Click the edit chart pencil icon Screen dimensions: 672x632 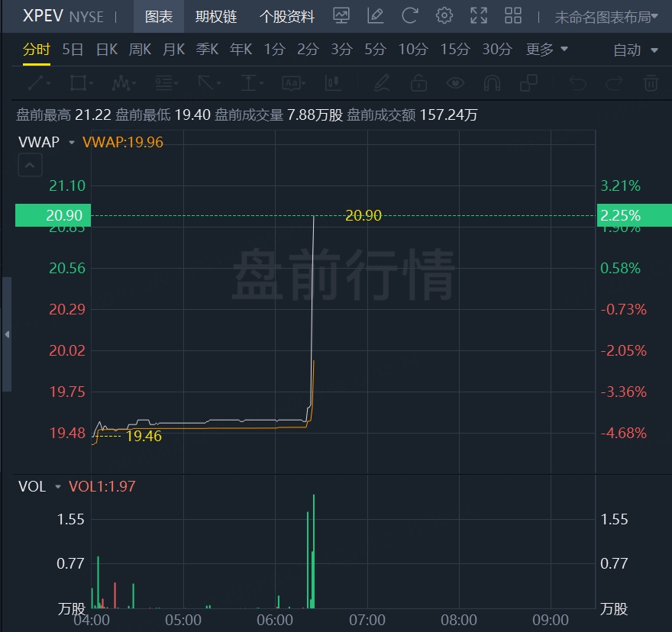[x=376, y=16]
